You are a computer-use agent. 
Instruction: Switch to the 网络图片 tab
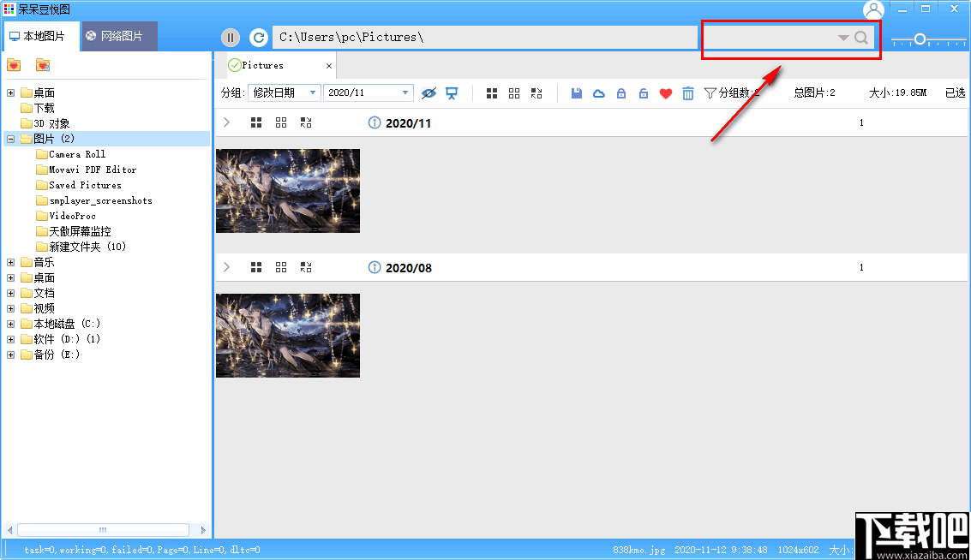pos(119,37)
